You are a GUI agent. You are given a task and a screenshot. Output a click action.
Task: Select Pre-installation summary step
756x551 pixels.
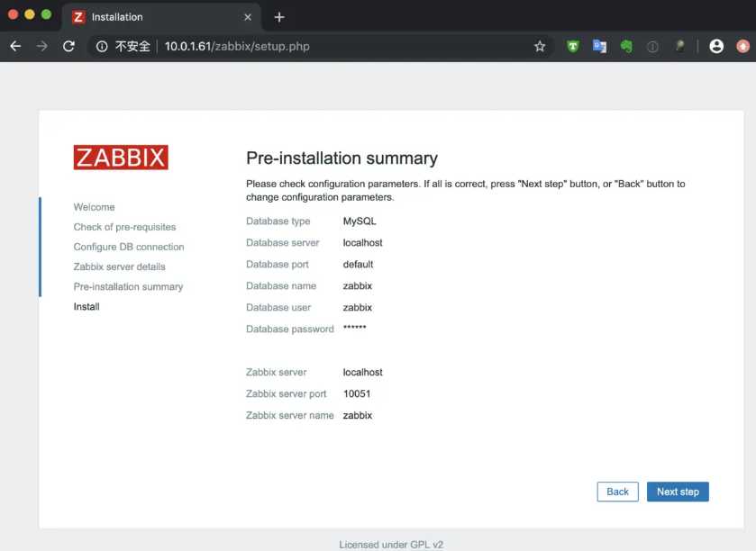point(128,286)
